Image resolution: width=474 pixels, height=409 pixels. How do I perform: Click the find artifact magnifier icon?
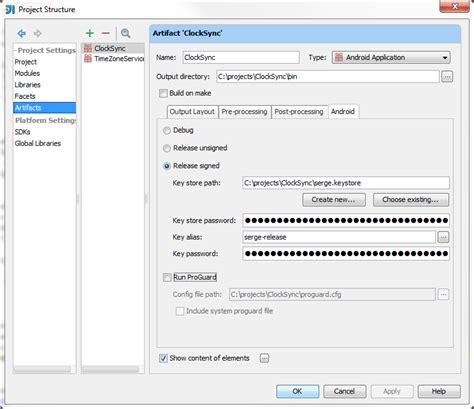coord(125,33)
